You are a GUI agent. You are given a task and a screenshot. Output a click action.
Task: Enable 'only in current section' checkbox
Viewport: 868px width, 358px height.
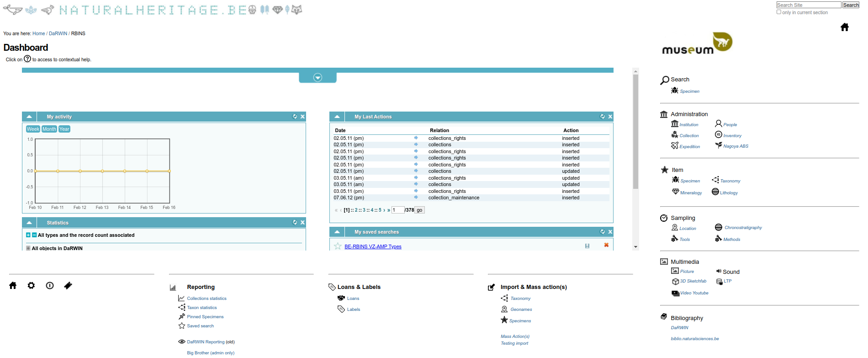(x=779, y=12)
